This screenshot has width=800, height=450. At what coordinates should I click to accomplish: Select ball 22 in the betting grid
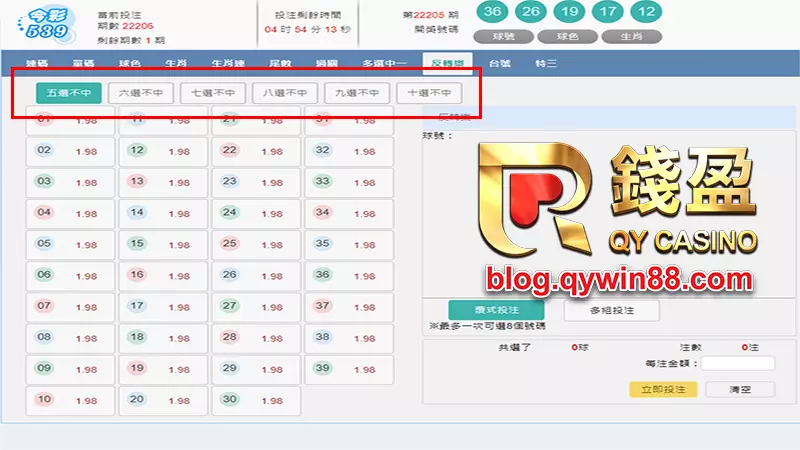(230, 150)
